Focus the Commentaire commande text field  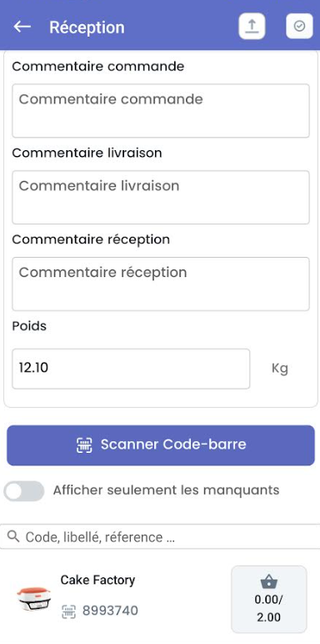pos(161,111)
